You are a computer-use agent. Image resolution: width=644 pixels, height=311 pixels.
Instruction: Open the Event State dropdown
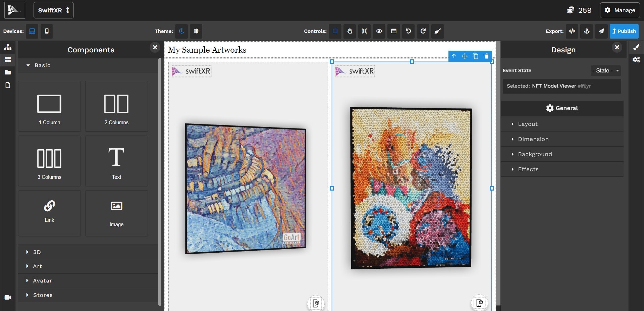pos(606,70)
